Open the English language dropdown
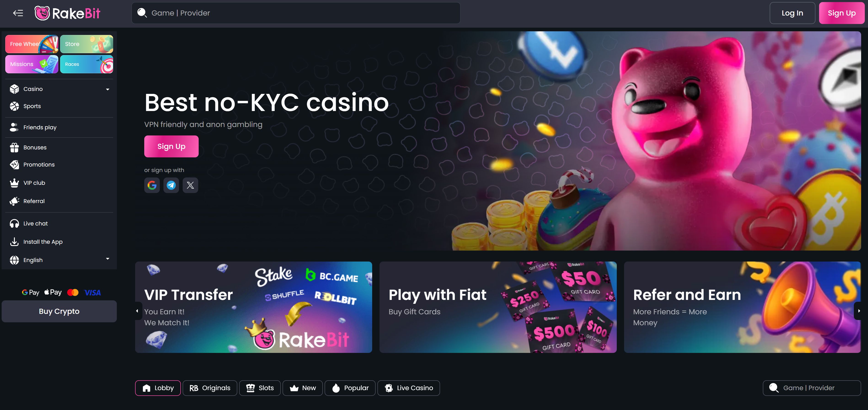The height and width of the screenshot is (410, 868). [59, 260]
